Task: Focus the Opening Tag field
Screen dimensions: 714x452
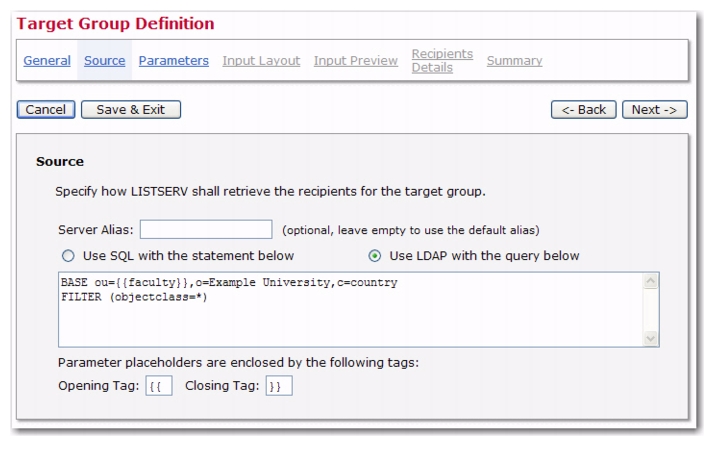Action: pos(159,386)
